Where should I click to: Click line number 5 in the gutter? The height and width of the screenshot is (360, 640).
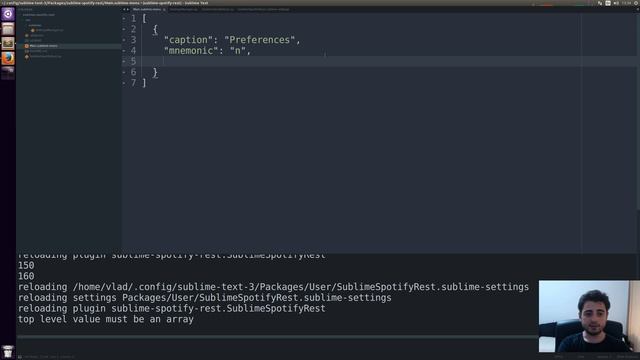(x=133, y=61)
